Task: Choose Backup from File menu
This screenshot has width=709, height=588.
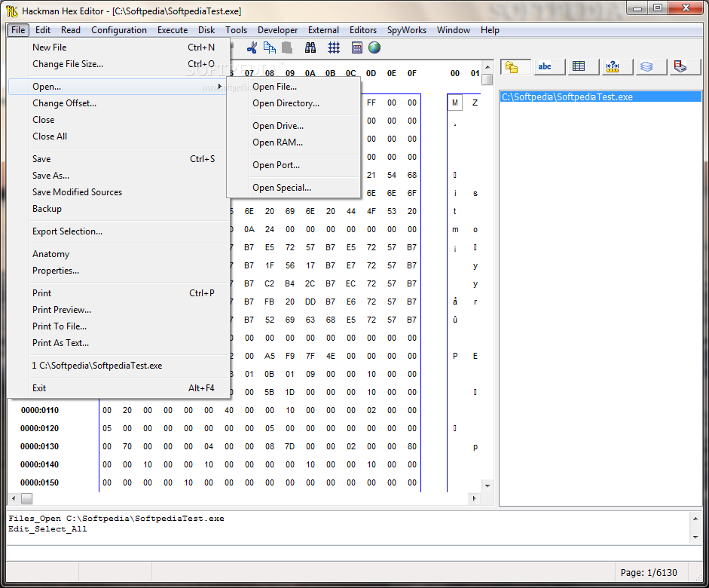Action: [118, 209]
